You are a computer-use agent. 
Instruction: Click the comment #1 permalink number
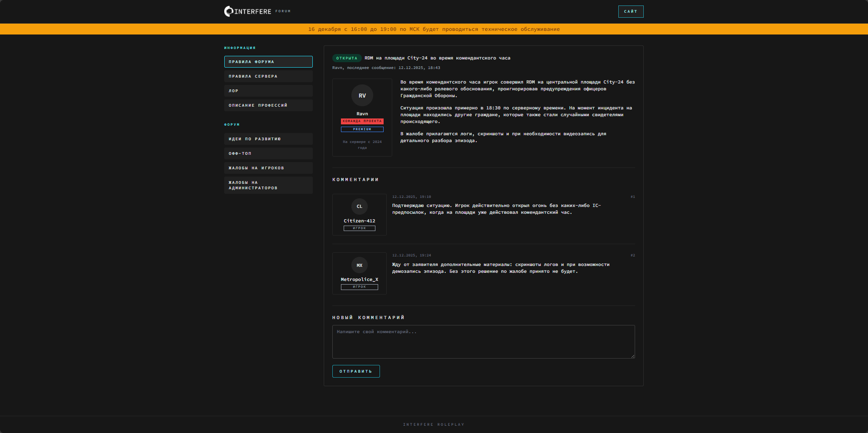[x=632, y=197]
